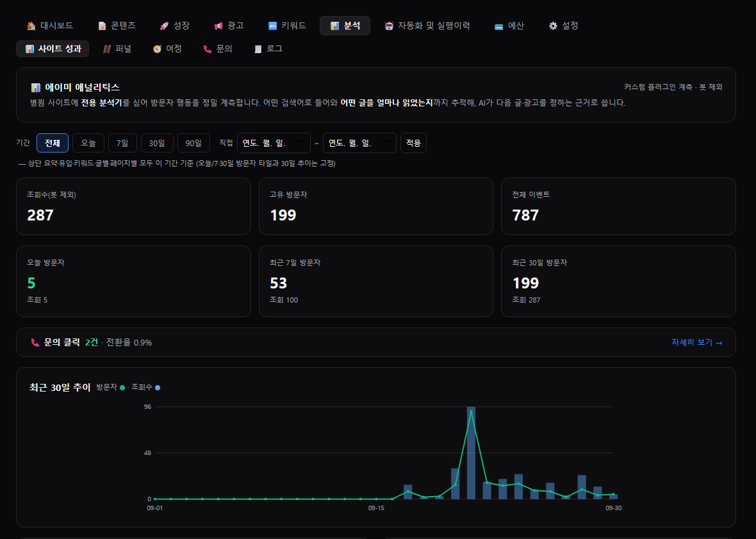
Task: Select the 90일 period filter
Action: [x=194, y=143]
